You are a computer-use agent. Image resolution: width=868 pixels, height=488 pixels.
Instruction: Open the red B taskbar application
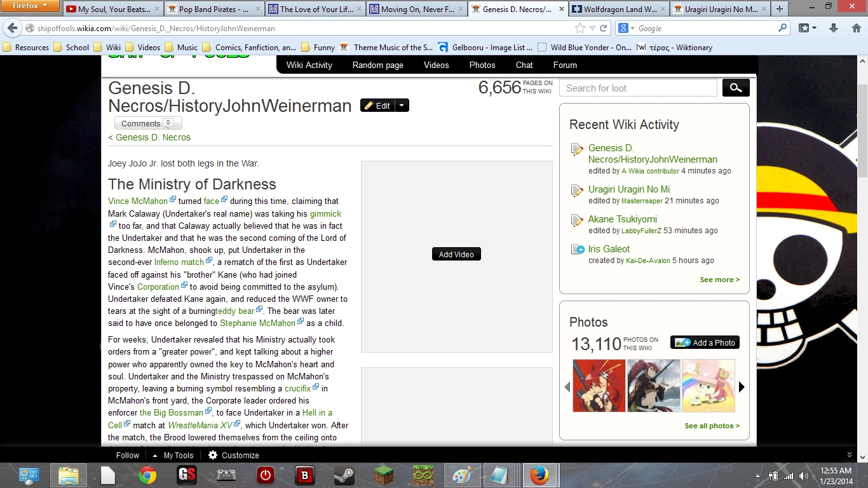(304, 475)
